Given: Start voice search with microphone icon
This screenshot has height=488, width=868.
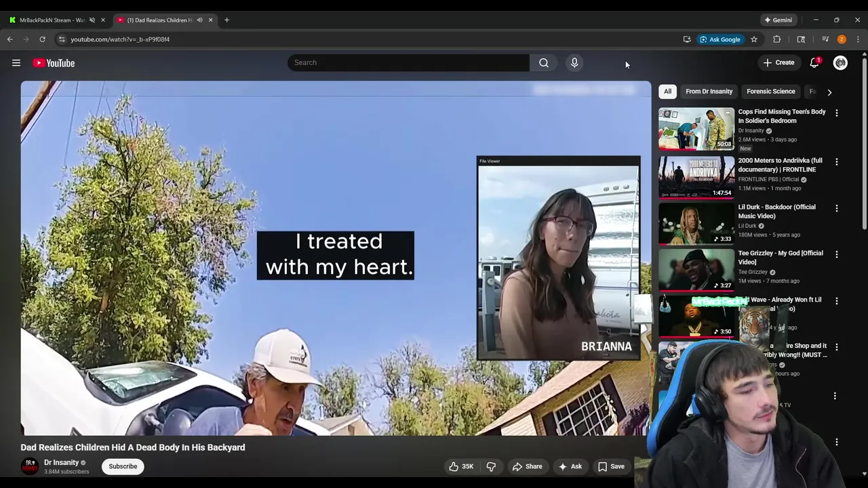Looking at the screenshot, I should (574, 63).
